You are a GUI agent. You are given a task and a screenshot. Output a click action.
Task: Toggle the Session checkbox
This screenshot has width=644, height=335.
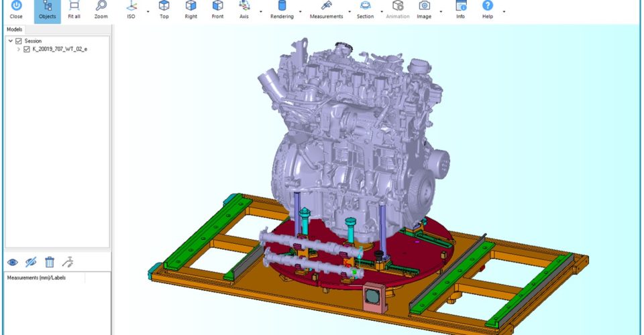click(x=19, y=41)
